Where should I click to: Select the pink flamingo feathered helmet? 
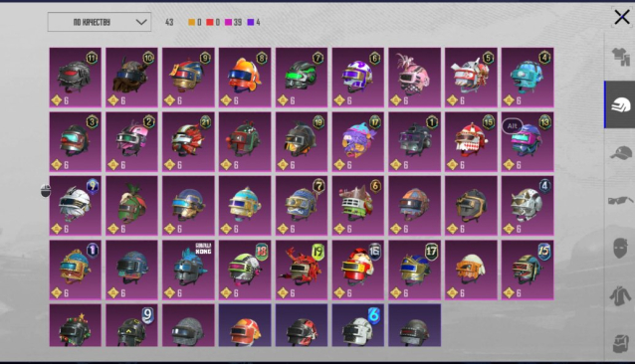(x=414, y=78)
